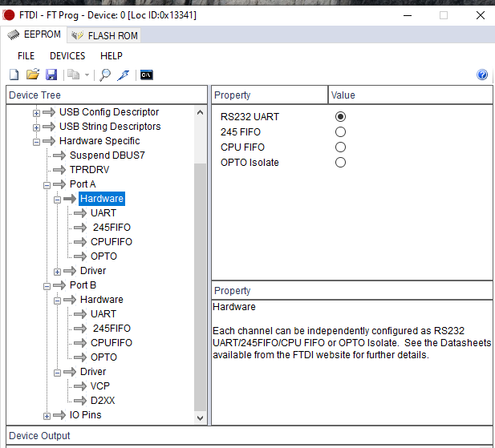Click the Property column header

coord(270,95)
